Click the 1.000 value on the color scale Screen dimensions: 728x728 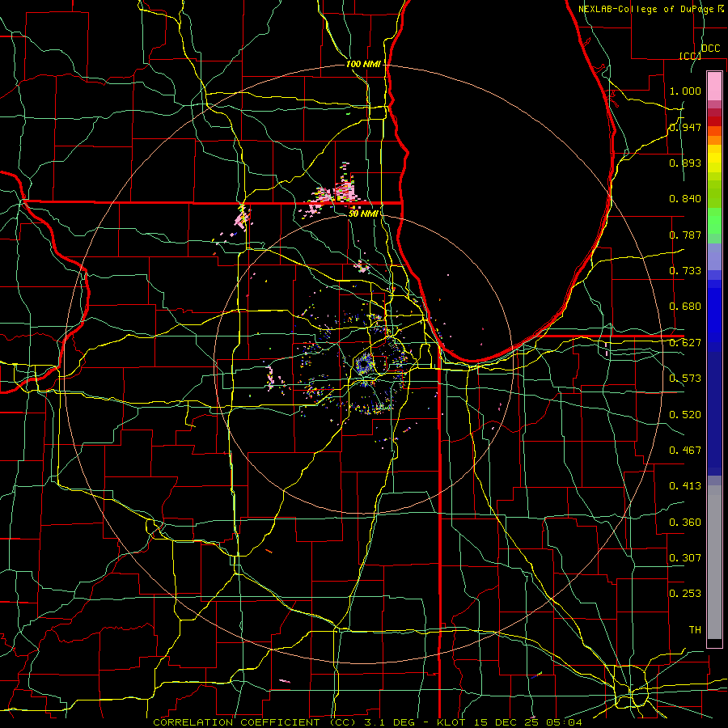click(x=685, y=91)
